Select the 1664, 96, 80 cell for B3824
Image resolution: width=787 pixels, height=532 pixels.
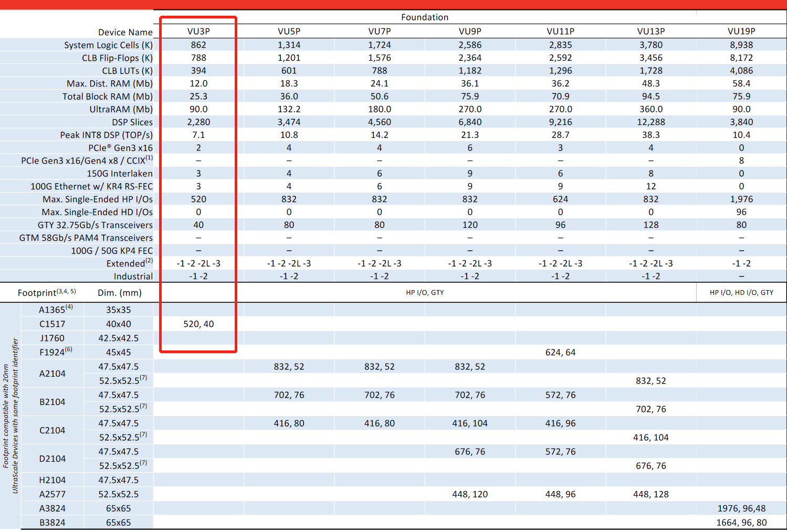pyautogui.click(x=741, y=523)
